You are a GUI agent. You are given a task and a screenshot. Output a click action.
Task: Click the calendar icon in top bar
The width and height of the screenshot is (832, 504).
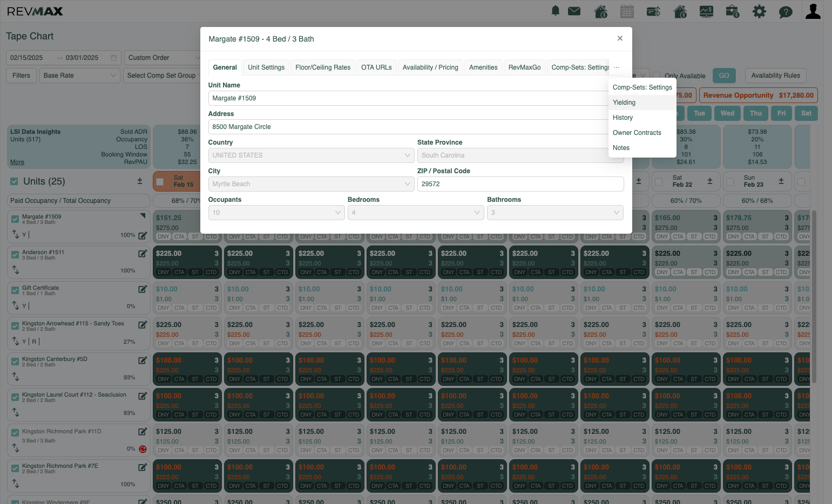pos(627,11)
